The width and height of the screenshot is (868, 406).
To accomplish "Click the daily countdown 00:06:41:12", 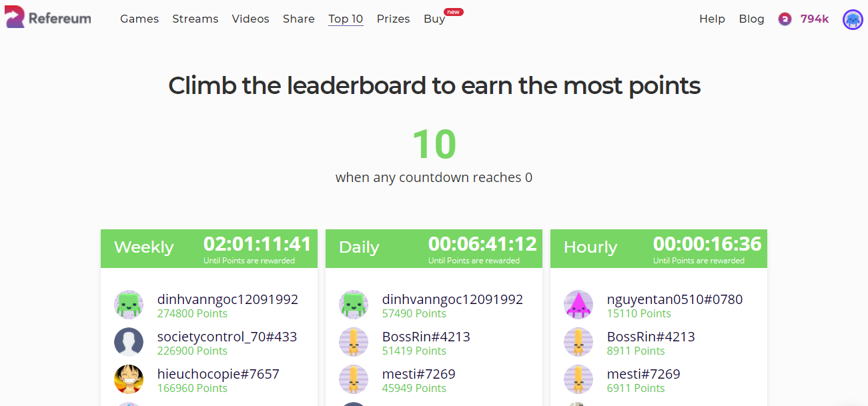I will pos(482,244).
